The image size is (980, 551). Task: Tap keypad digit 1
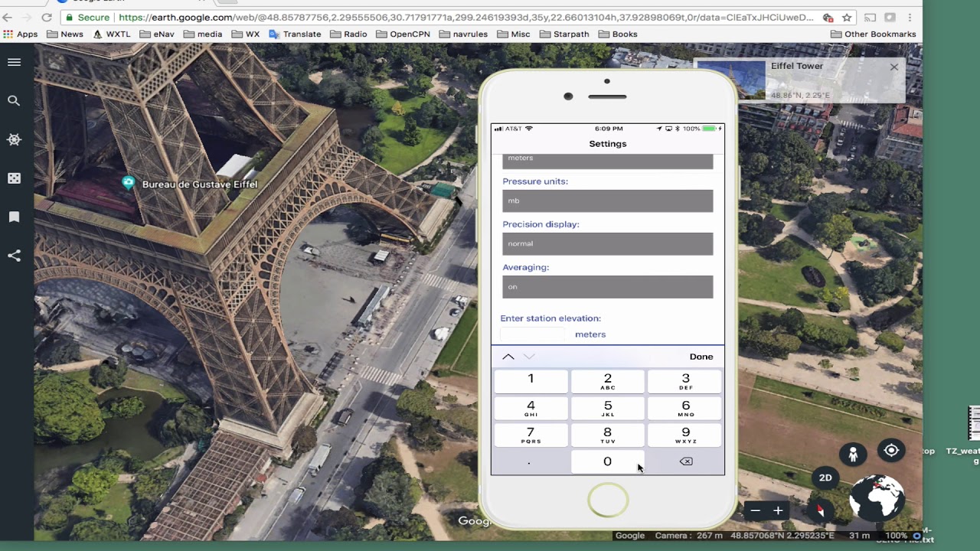click(531, 380)
